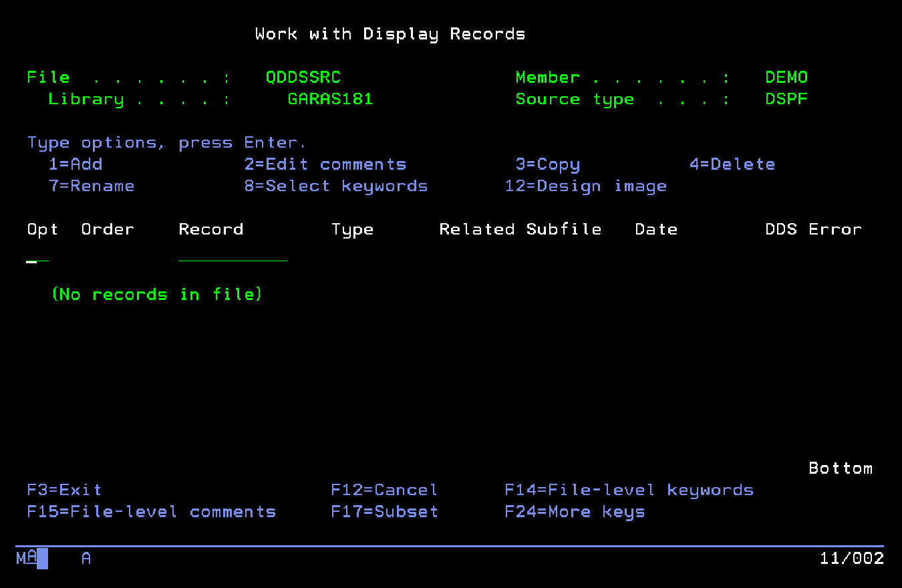Click the DEMO member name
This screenshot has width=902, height=588.
[x=786, y=78]
